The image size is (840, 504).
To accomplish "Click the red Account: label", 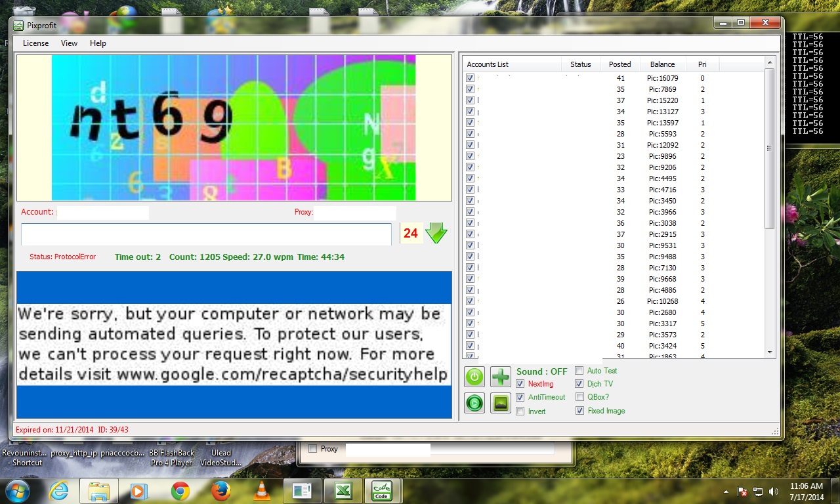I will point(37,212).
